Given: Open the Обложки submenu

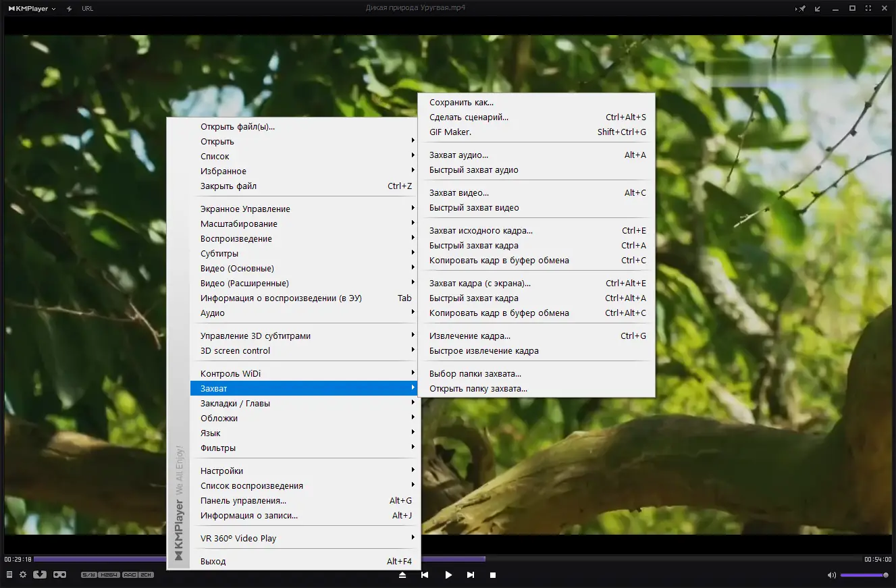Looking at the screenshot, I should (302, 419).
